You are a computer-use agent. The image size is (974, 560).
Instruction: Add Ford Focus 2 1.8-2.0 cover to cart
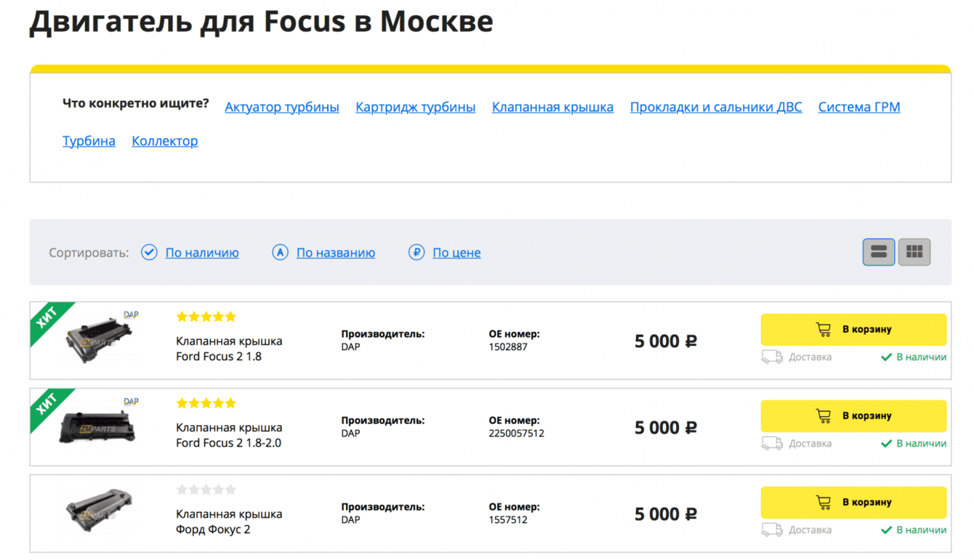(853, 416)
